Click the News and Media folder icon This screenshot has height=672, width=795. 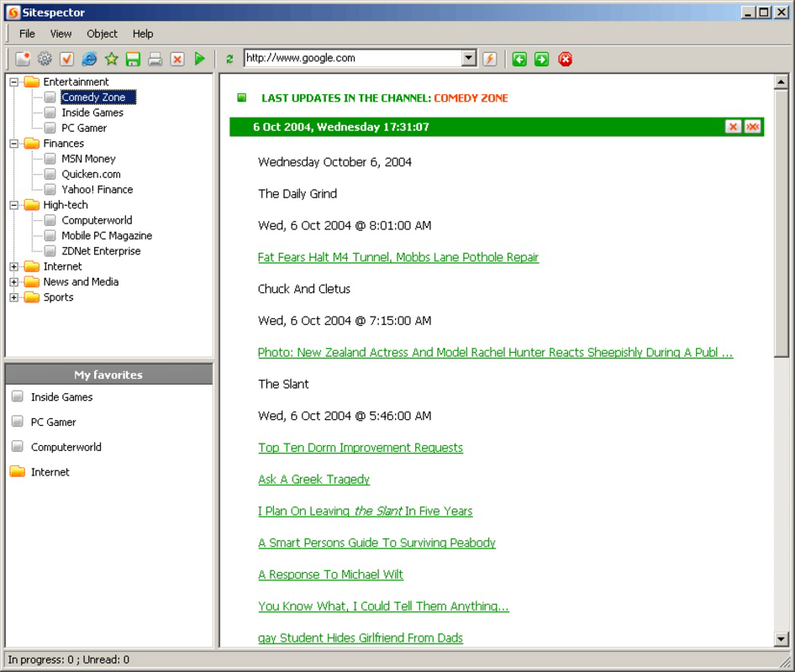(32, 281)
